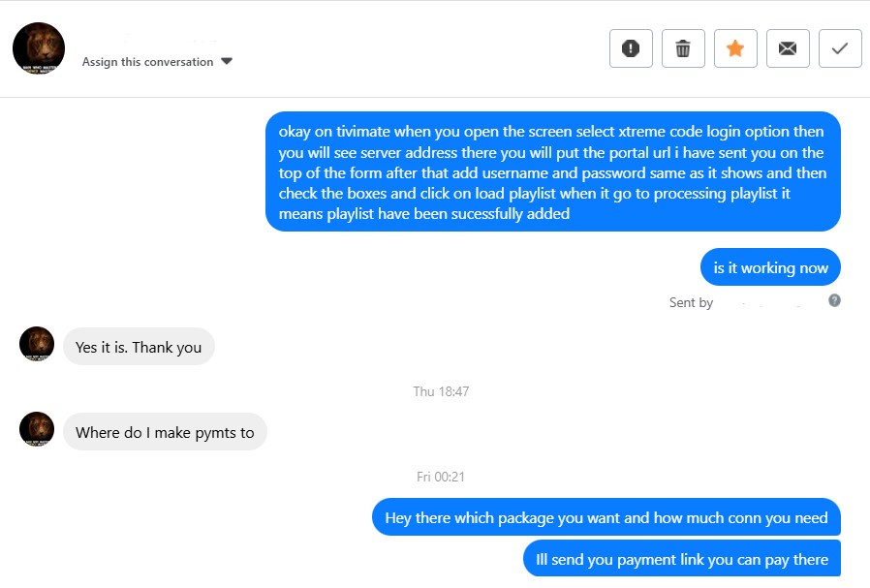The width and height of the screenshot is (870, 588).
Task: Click the "is it working now" message
Action: pos(770,267)
